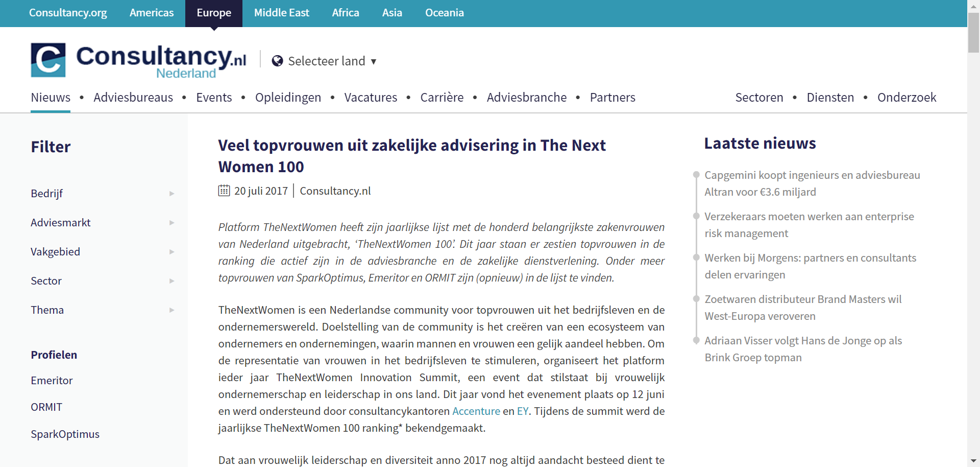Expand the Adviesmarkt filter

coord(103,223)
